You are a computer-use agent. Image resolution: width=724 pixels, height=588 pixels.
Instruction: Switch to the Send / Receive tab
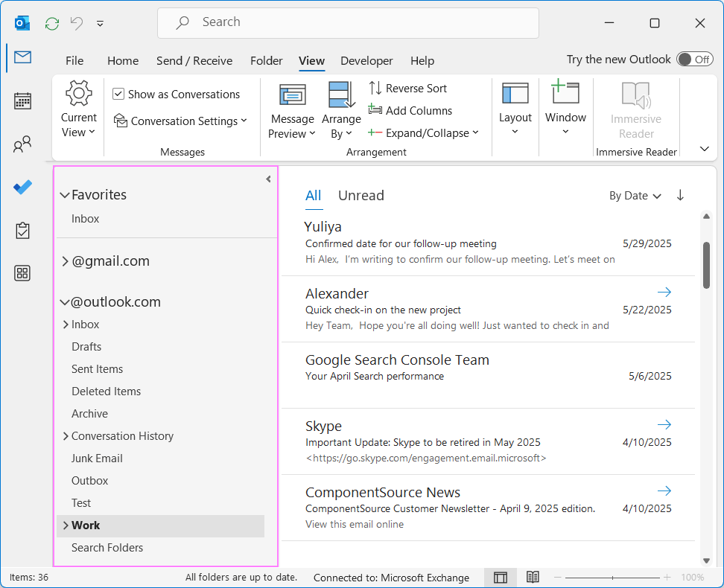tap(194, 61)
